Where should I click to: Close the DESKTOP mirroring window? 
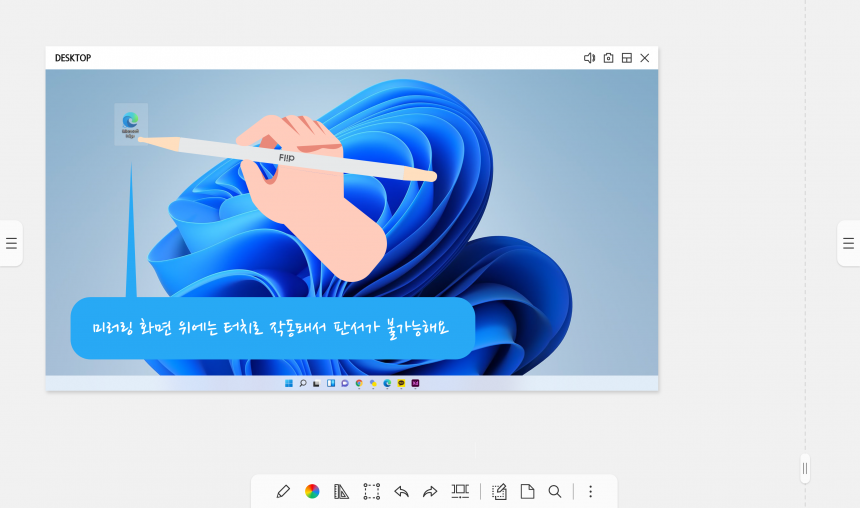[x=645, y=58]
